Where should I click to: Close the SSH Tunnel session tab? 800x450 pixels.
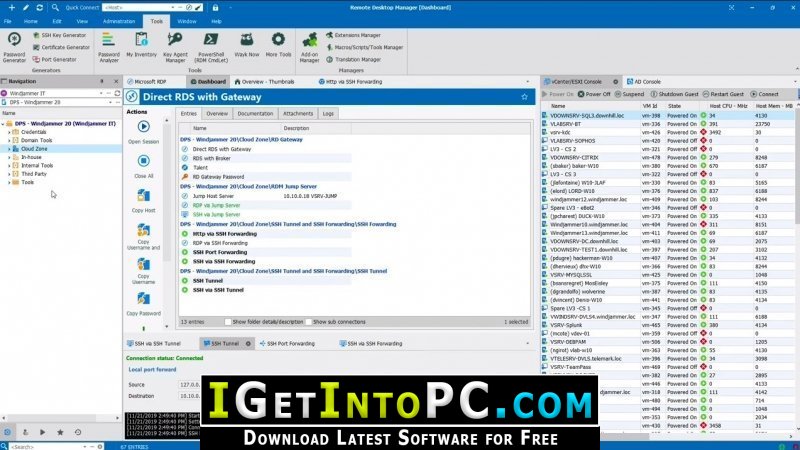248,344
